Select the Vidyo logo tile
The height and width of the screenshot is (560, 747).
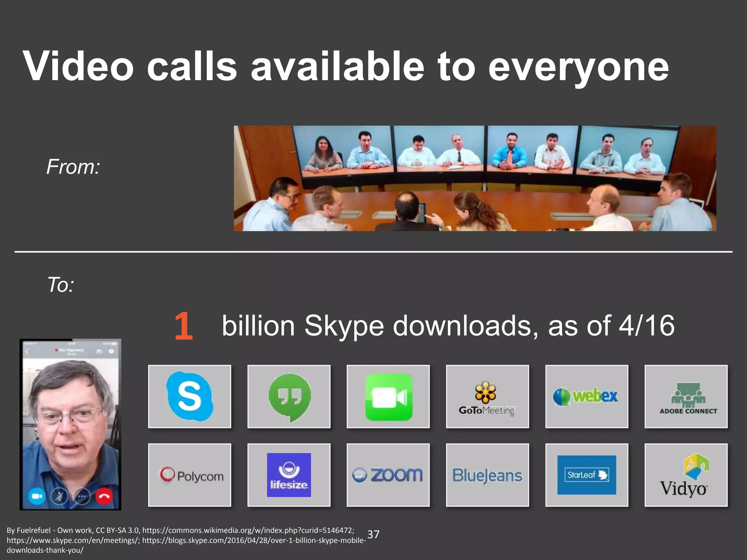tap(686, 475)
